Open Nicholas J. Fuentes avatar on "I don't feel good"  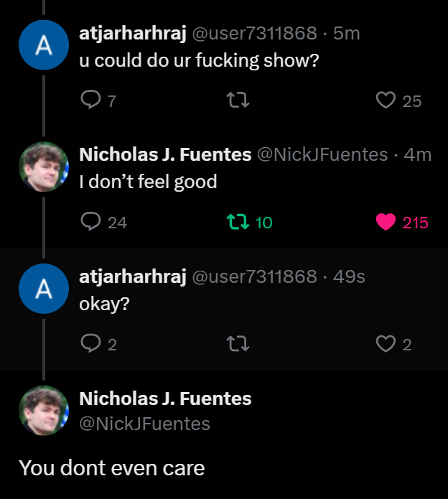click(44, 167)
